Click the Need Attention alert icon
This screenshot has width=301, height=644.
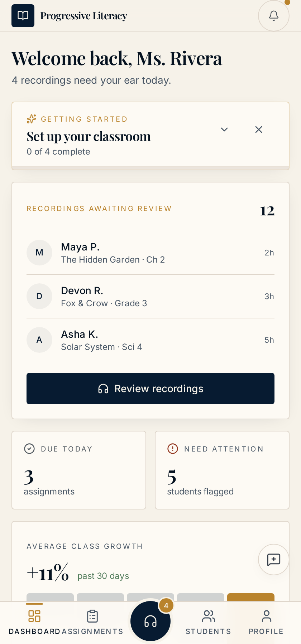(173, 449)
